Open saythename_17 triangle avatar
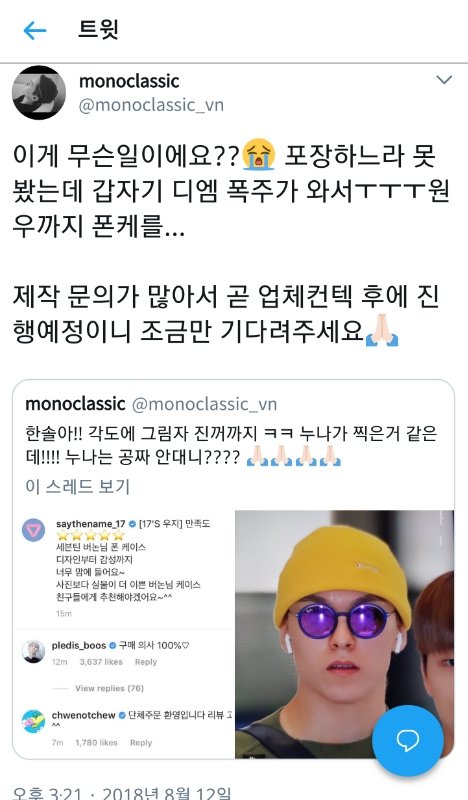 point(34,532)
